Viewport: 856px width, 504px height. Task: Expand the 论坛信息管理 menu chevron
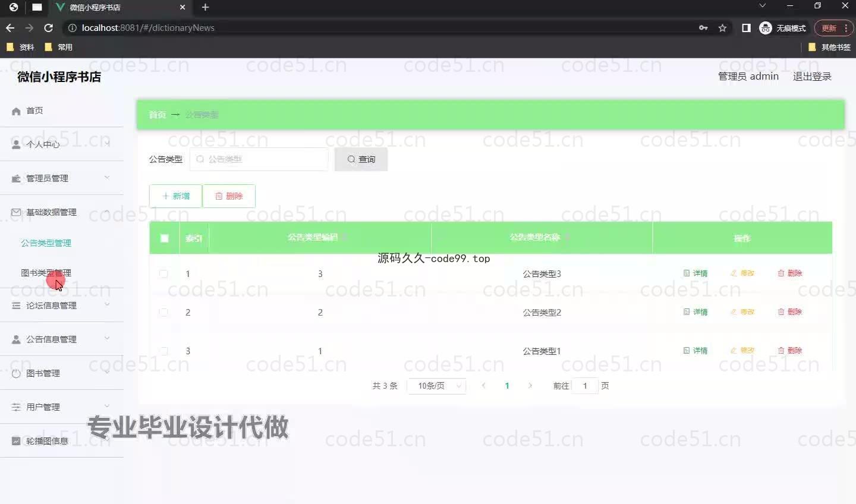point(107,304)
